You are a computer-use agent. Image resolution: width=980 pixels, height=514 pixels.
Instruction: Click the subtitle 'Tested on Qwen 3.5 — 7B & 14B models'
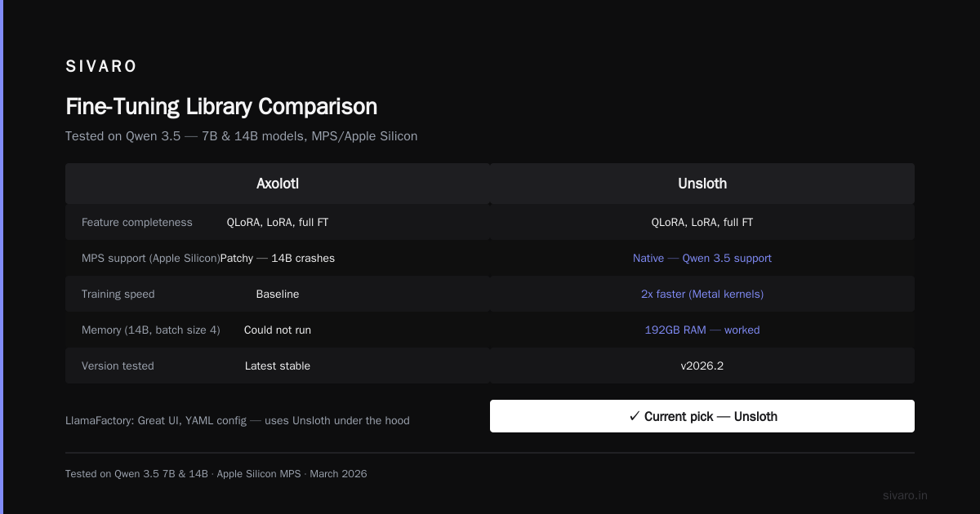point(241,136)
